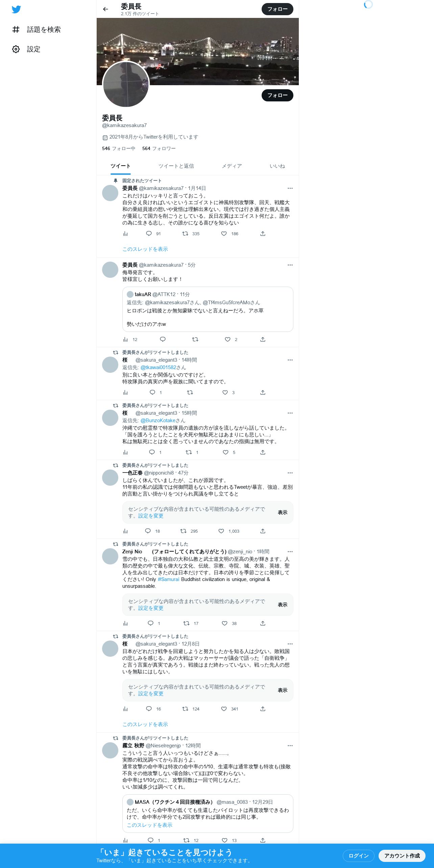Reveal sensitive media in 12月8日 sakura tweet
This screenshot has width=434, height=868.
coord(283,690)
